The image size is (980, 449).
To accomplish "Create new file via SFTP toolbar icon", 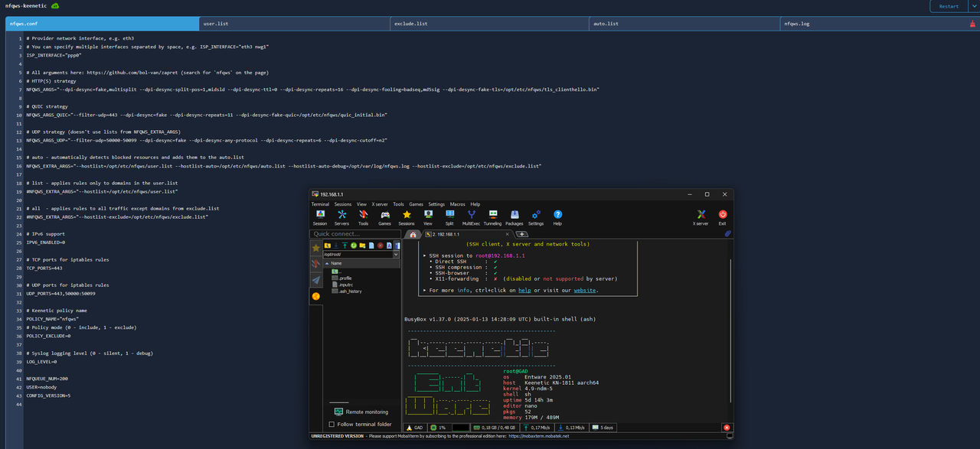I will pyautogui.click(x=371, y=246).
